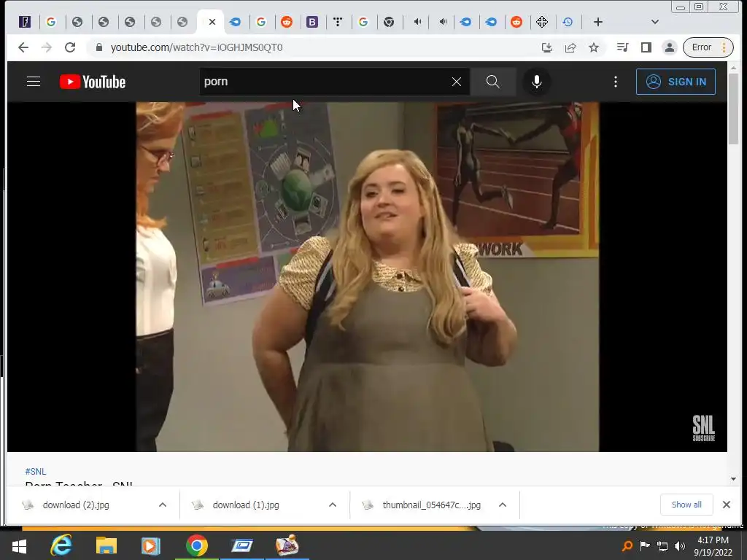Open the media controls playlist icon
The image size is (747, 560).
point(622,47)
